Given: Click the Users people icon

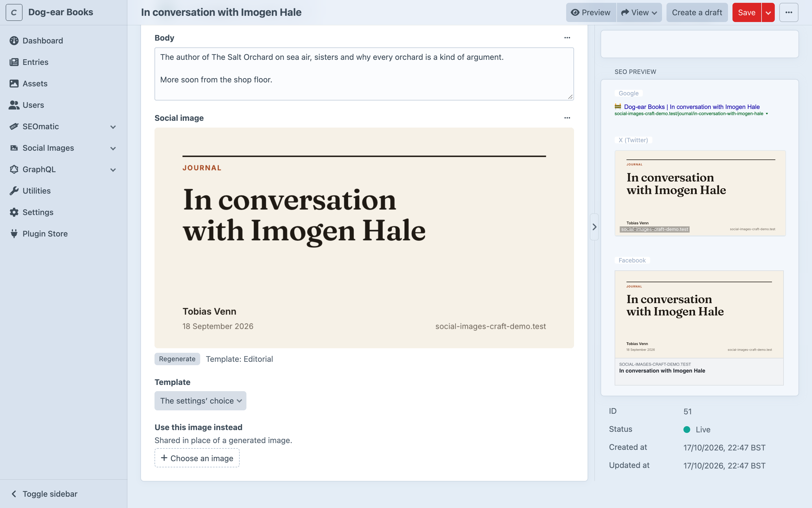Looking at the screenshot, I should [x=14, y=105].
